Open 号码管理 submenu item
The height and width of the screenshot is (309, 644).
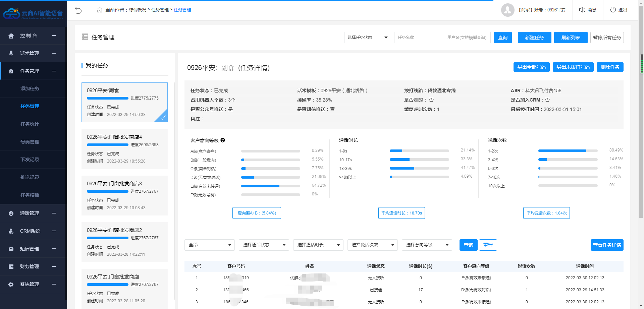(30, 142)
